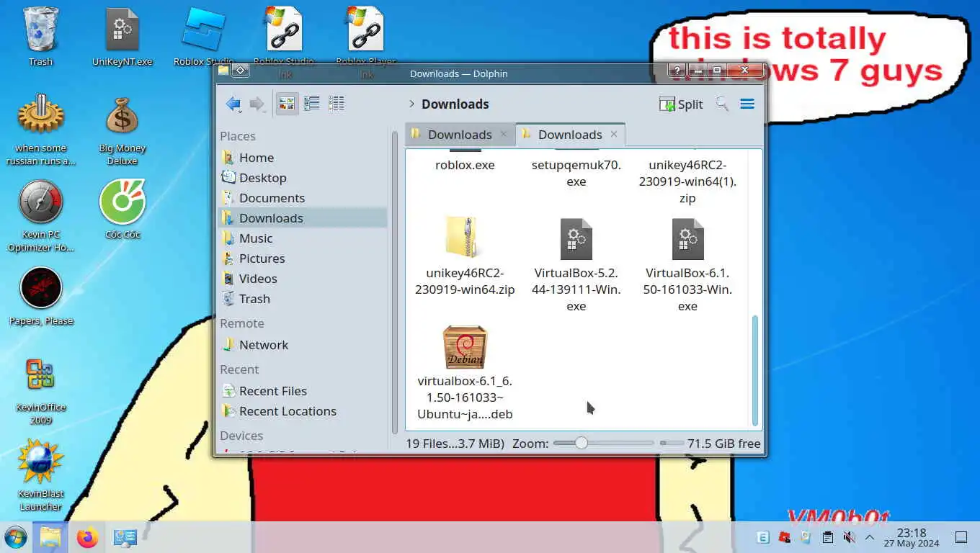This screenshot has width=980, height=553.
Task: Go back with the blue arrow in Dolphin
Action: pyautogui.click(x=233, y=104)
